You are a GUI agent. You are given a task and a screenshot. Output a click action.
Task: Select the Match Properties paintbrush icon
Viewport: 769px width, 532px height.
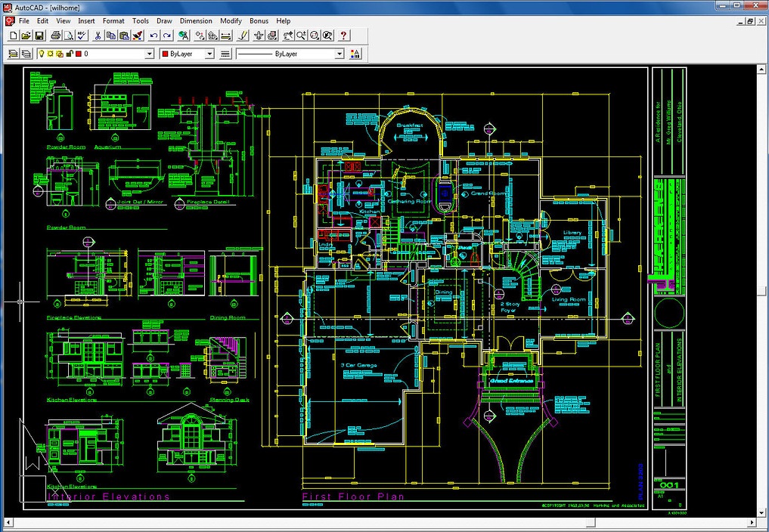(x=137, y=36)
